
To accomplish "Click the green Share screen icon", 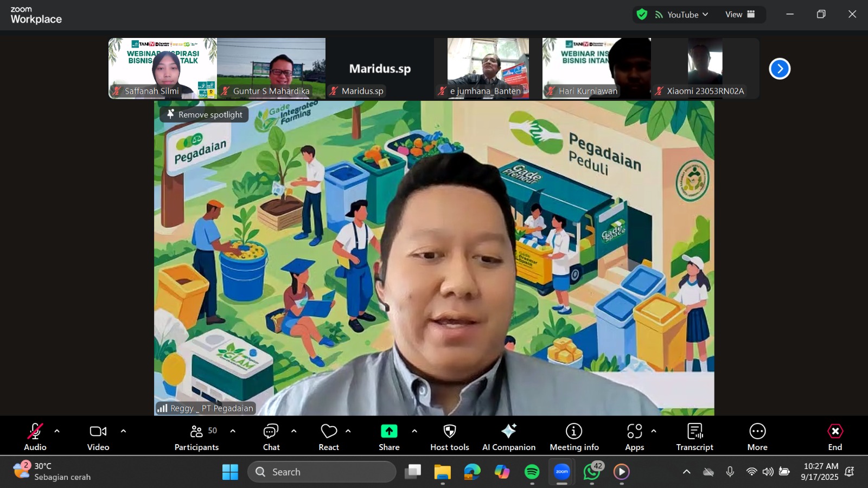I will [389, 432].
